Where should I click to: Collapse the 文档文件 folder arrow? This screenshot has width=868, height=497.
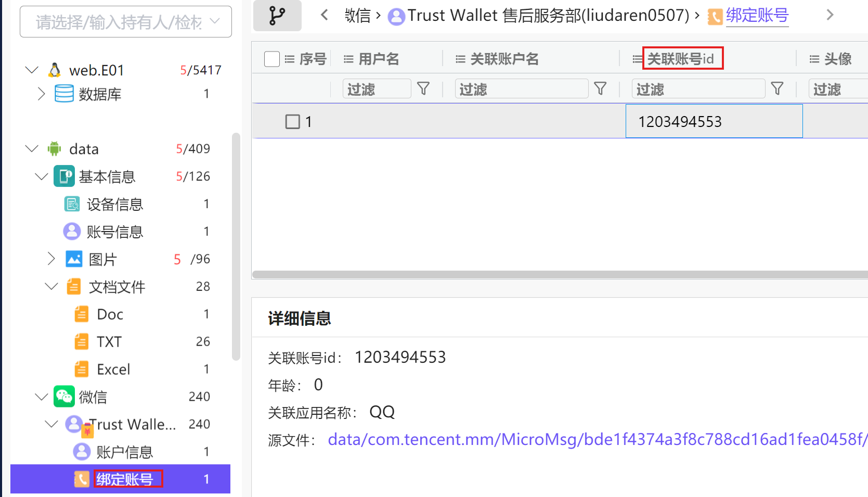(x=51, y=287)
